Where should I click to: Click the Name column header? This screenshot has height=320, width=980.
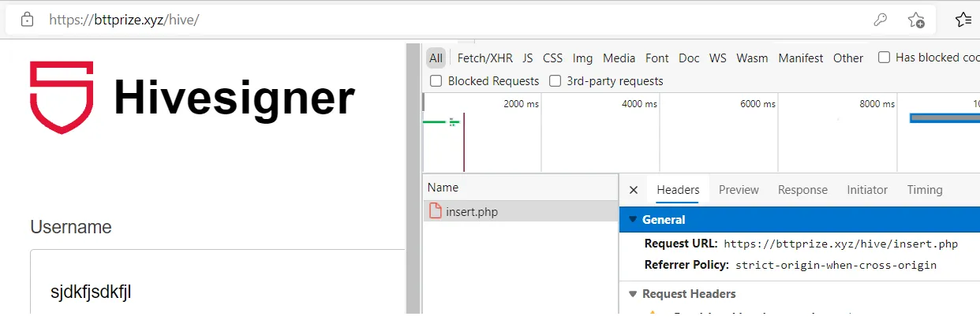tap(521, 188)
